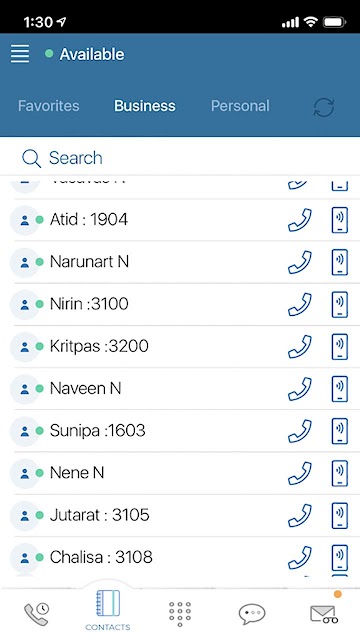Open recent calls history icon

point(36,614)
